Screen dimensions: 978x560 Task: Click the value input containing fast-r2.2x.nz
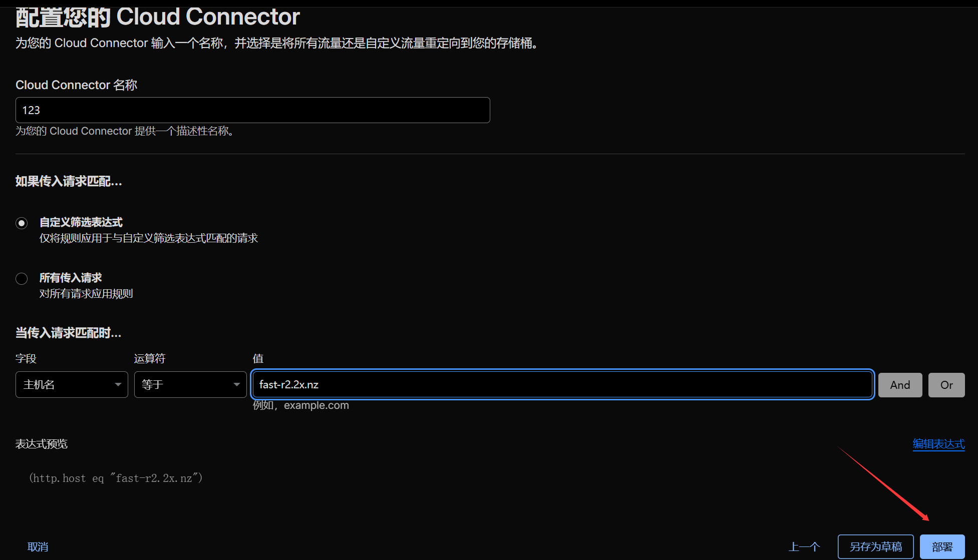(562, 384)
